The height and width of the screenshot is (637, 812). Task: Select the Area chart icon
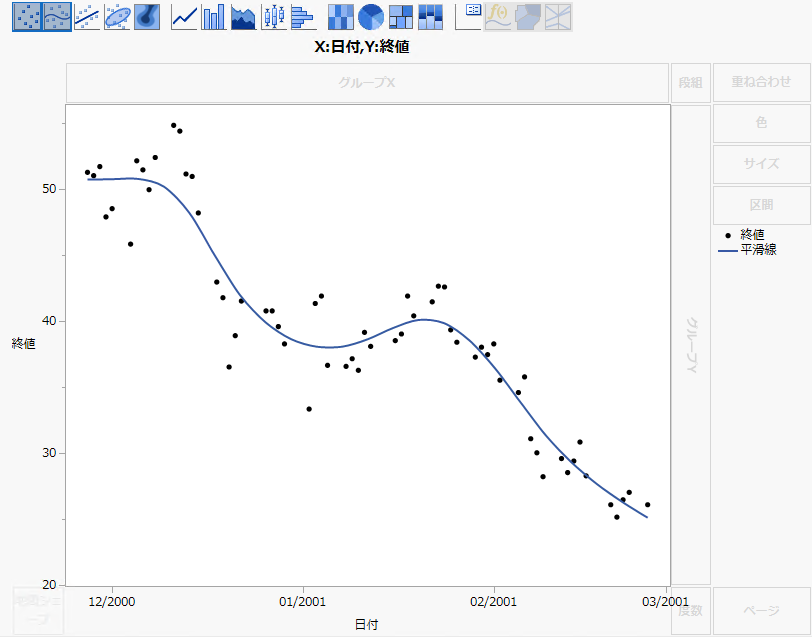tap(244, 17)
